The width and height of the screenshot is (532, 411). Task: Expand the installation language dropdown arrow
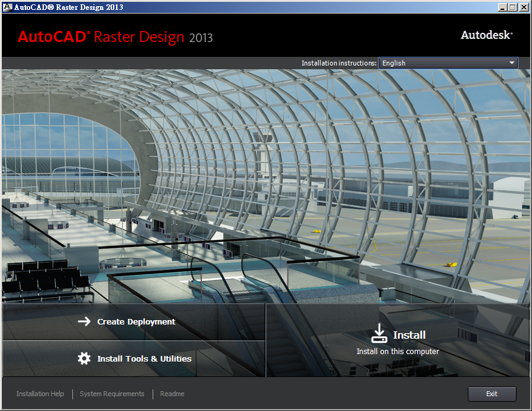(512, 63)
